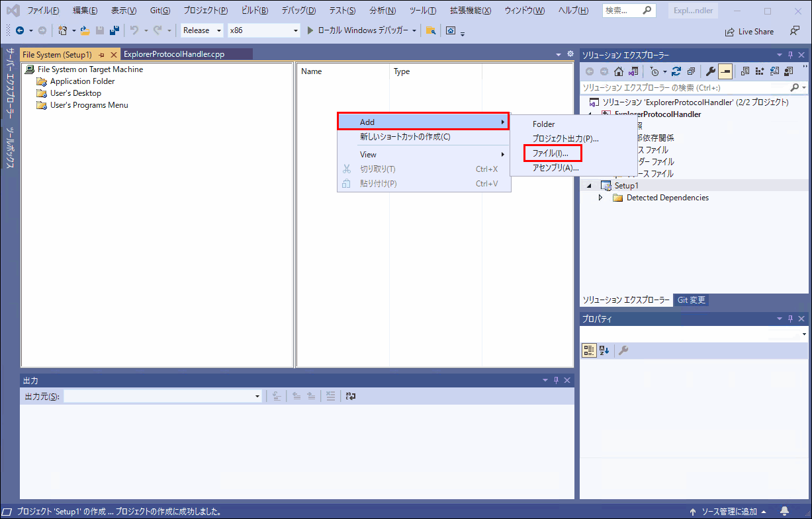812x519 pixels.
Task: Click the Open File folder toolbar icon
Action: [x=85, y=30]
